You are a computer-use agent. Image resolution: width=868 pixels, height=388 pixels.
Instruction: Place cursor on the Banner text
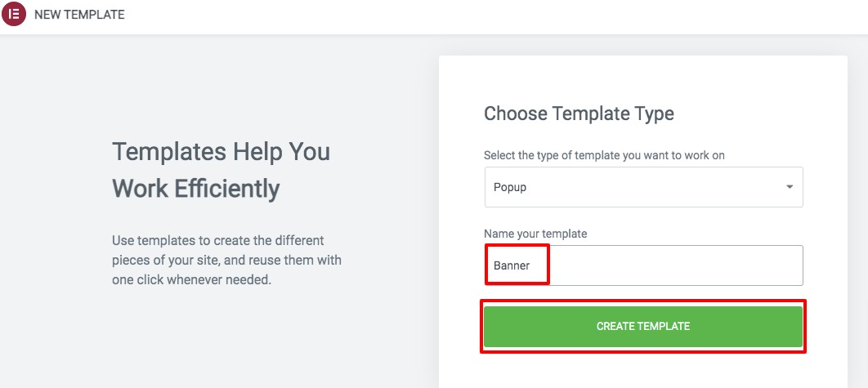(x=512, y=265)
